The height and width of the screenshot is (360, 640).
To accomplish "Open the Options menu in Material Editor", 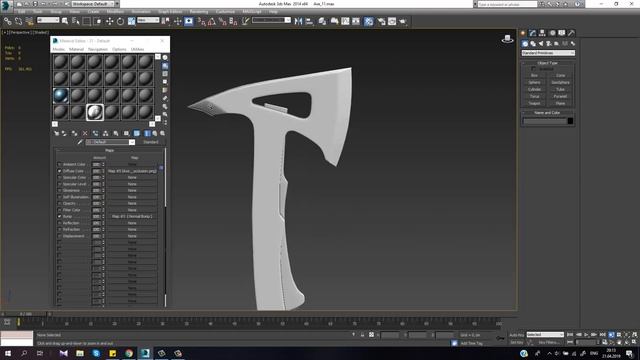I will 119,49.
